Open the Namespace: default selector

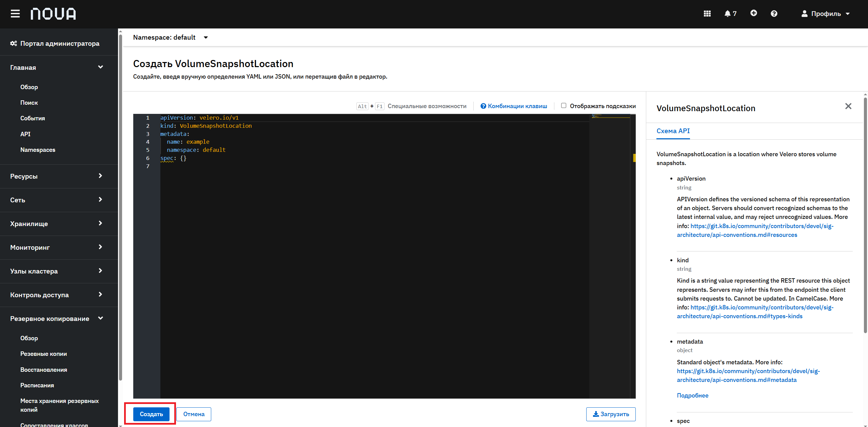pos(170,37)
